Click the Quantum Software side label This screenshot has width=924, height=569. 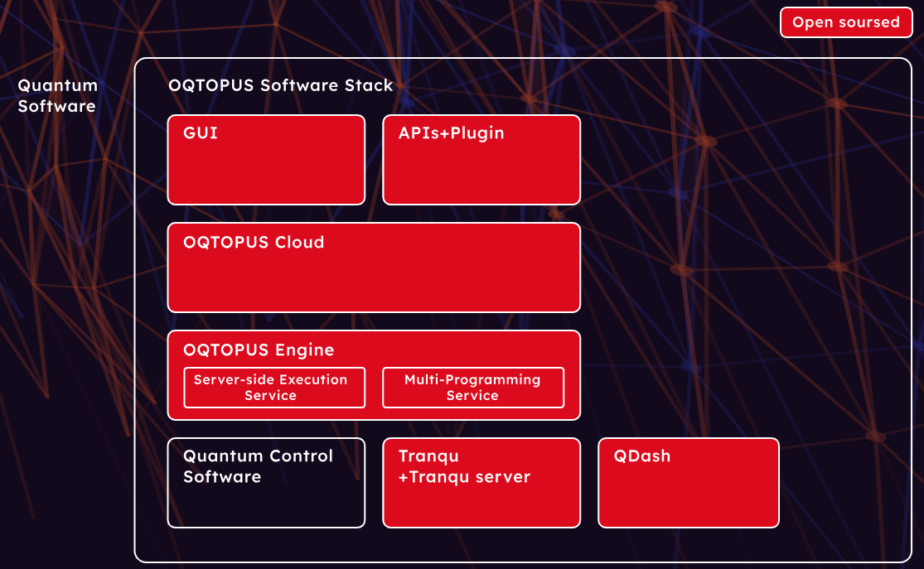click(57, 95)
